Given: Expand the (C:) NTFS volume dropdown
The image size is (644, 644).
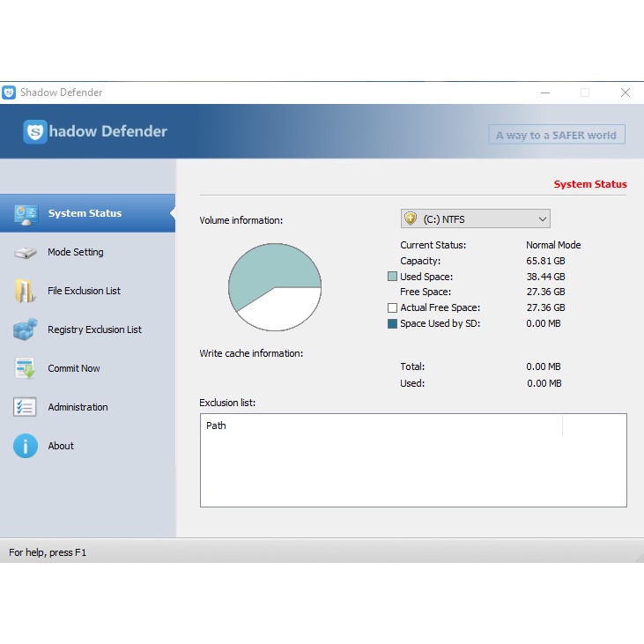Looking at the screenshot, I should [x=542, y=218].
